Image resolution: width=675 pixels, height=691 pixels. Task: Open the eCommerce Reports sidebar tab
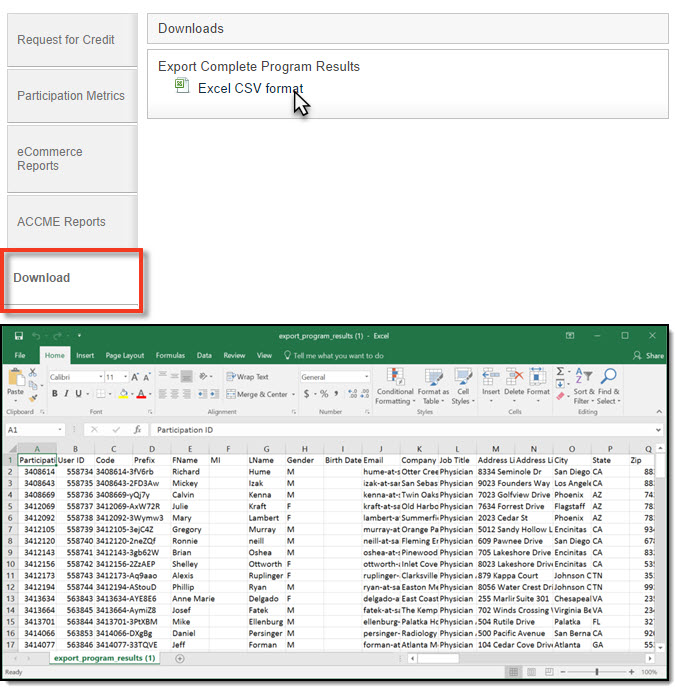pos(72,159)
